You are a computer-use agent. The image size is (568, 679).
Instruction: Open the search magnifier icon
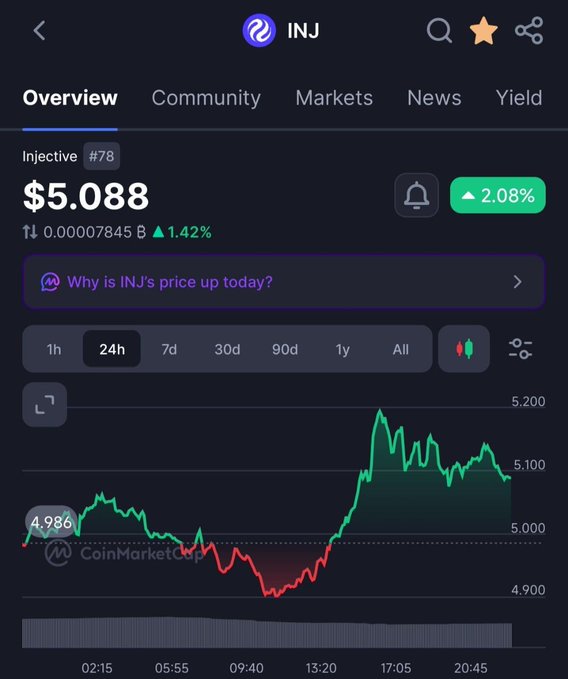tap(439, 31)
